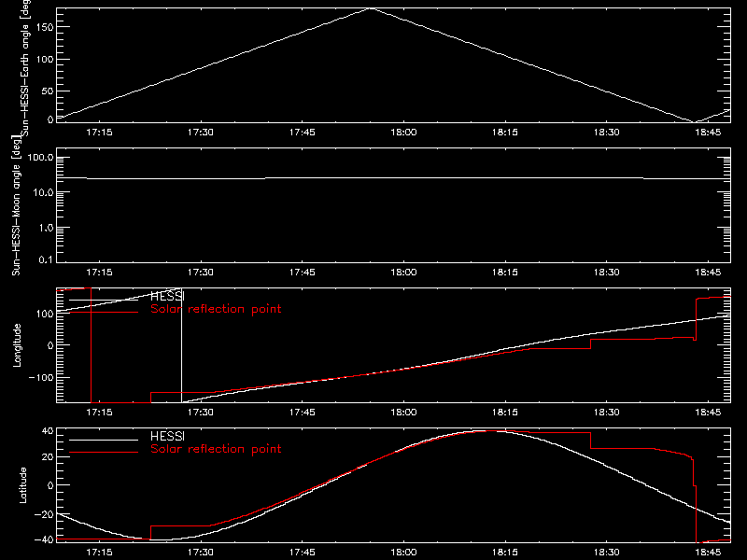Click the 100.0 tick on Moon angle axis
The width and height of the screenshot is (747, 560).
[x=41, y=158]
